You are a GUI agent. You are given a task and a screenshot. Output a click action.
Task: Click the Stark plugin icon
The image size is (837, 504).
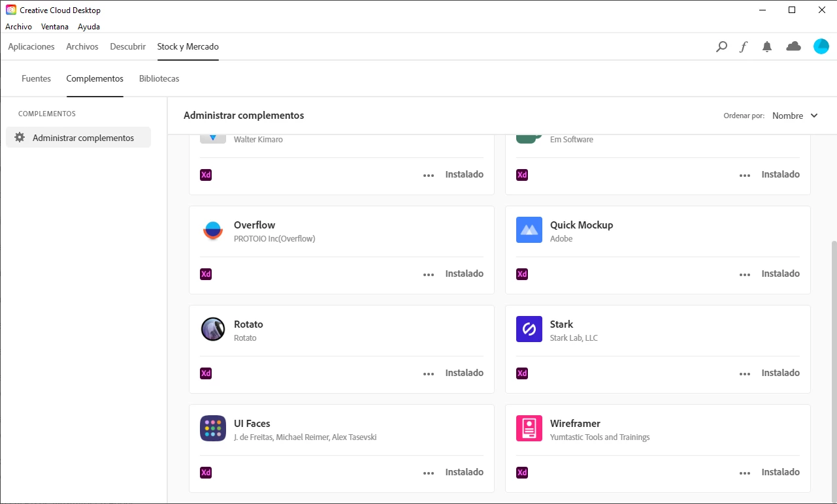click(529, 329)
